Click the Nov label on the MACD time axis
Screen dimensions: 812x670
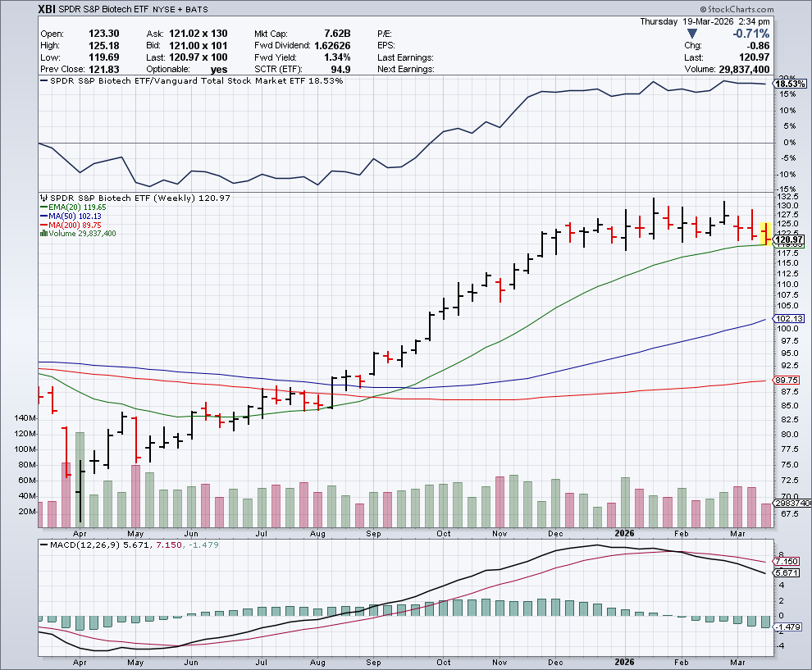pos(500,663)
